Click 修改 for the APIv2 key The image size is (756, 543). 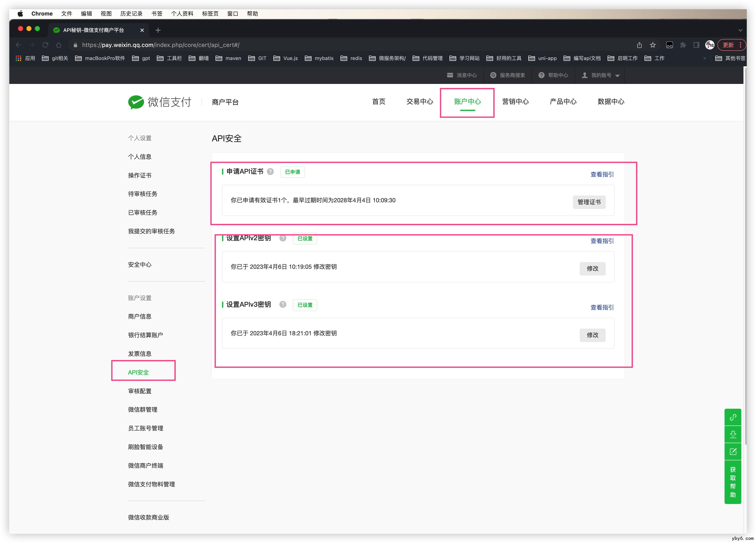pyautogui.click(x=592, y=269)
